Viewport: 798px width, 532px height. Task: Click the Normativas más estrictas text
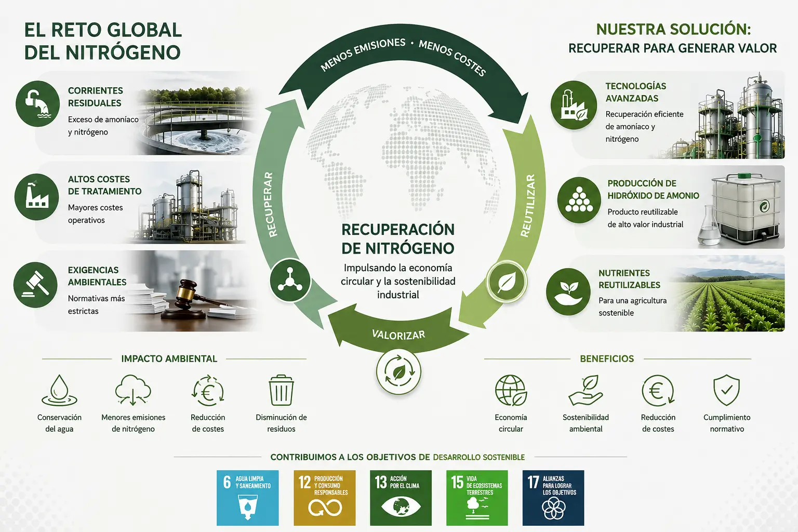pyautogui.click(x=96, y=304)
